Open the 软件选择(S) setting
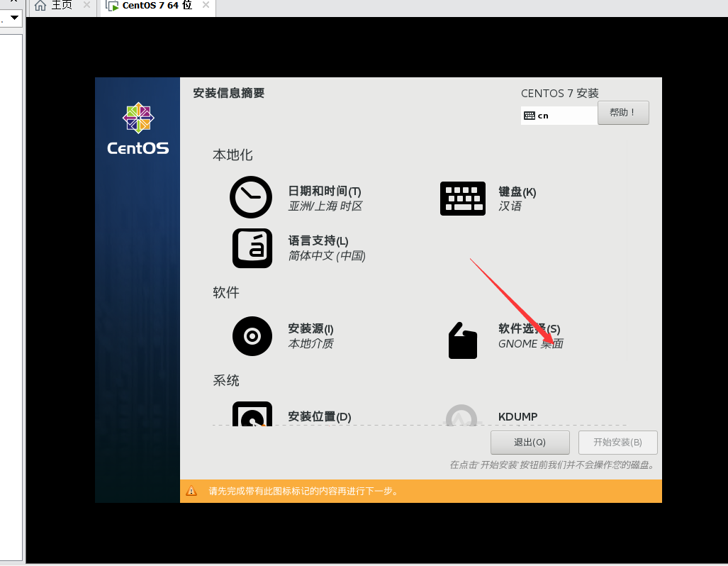 point(530,328)
